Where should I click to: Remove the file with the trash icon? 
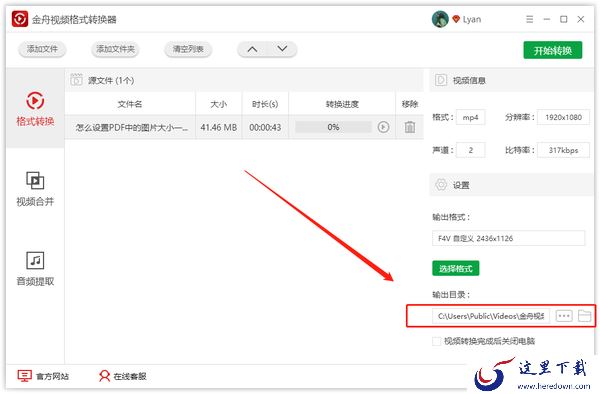410,127
